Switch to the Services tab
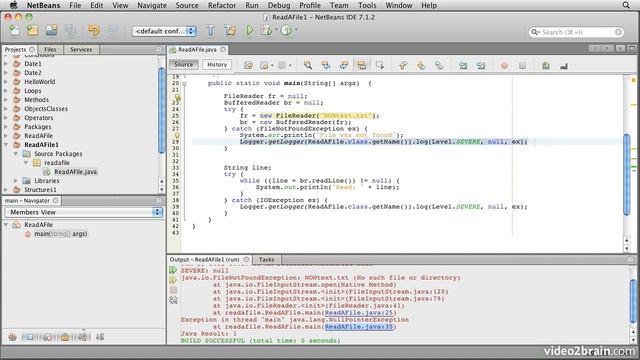Image resolution: width=640 pixels, height=360 pixels. pyautogui.click(x=81, y=49)
